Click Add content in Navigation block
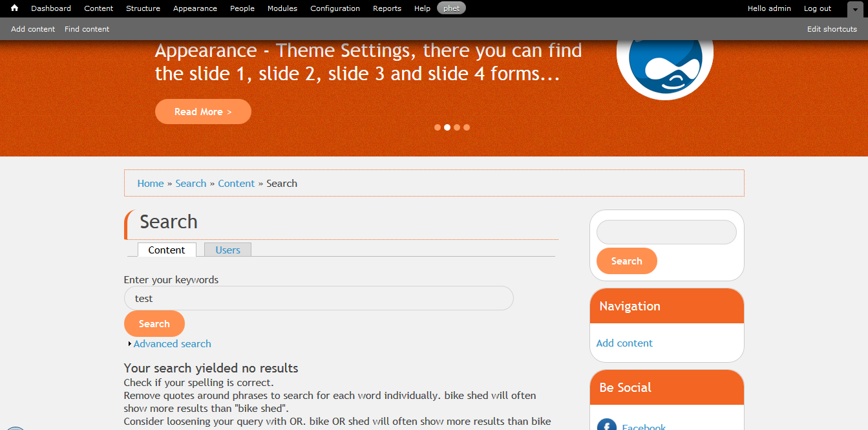This screenshot has width=868, height=430. [x=624, y=343]
